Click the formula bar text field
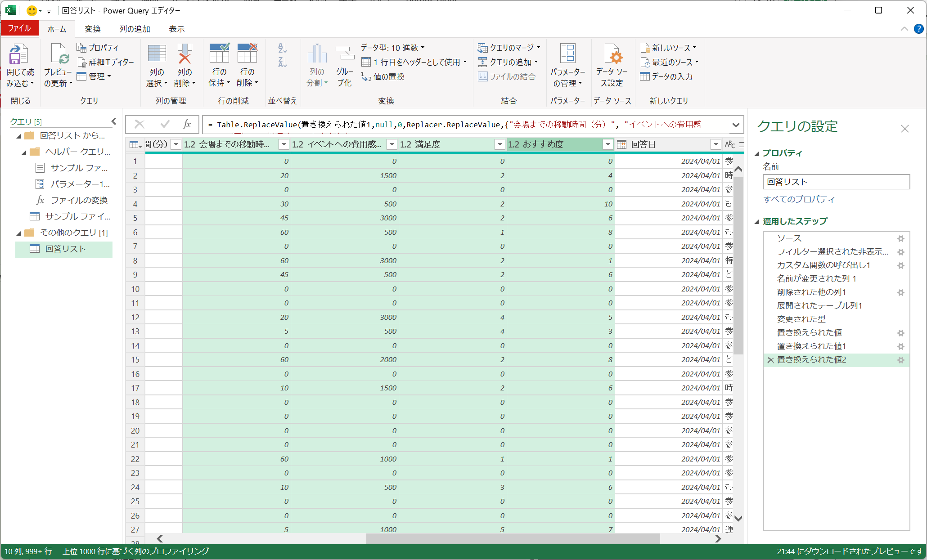927x560 pixels. coord(466,125)
